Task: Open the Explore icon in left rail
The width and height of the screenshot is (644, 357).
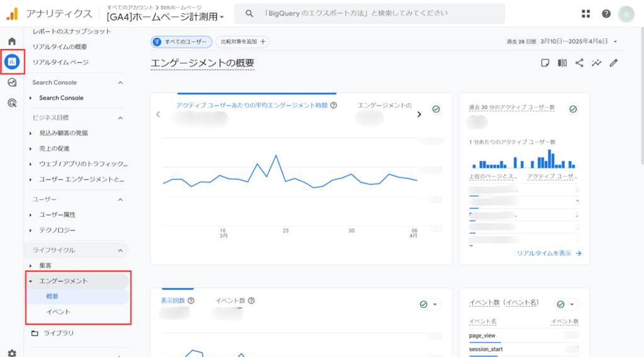Action: (x=12, y=82)
